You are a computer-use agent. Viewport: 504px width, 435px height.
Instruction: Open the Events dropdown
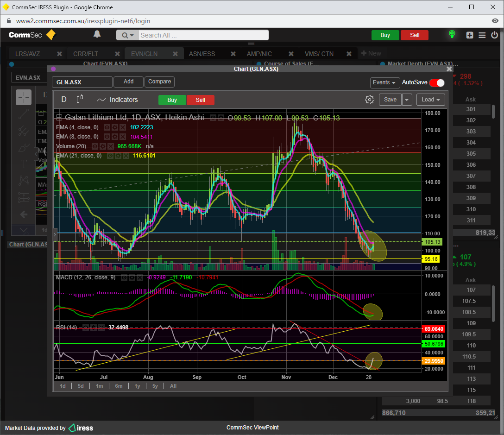(385, 82)
